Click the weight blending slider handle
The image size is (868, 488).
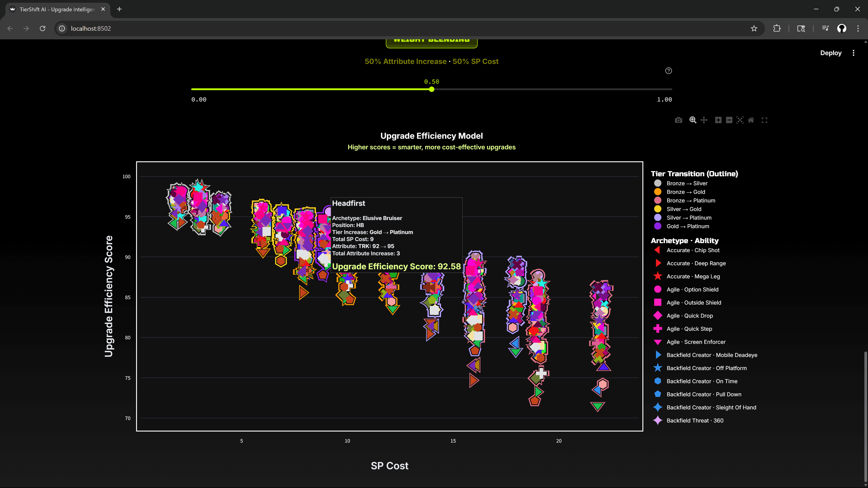coord(432,89)
